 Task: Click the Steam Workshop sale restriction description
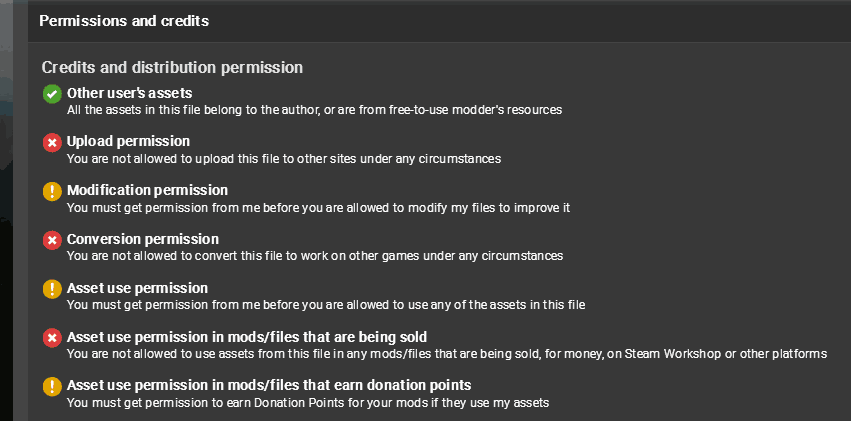pos(447,354)
